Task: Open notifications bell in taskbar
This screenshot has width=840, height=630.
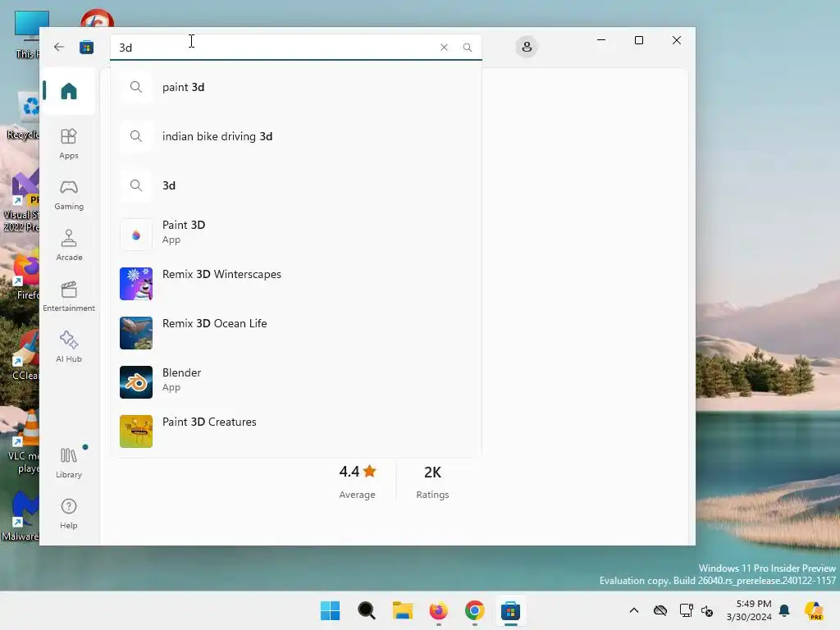Action: coord(784,610)
